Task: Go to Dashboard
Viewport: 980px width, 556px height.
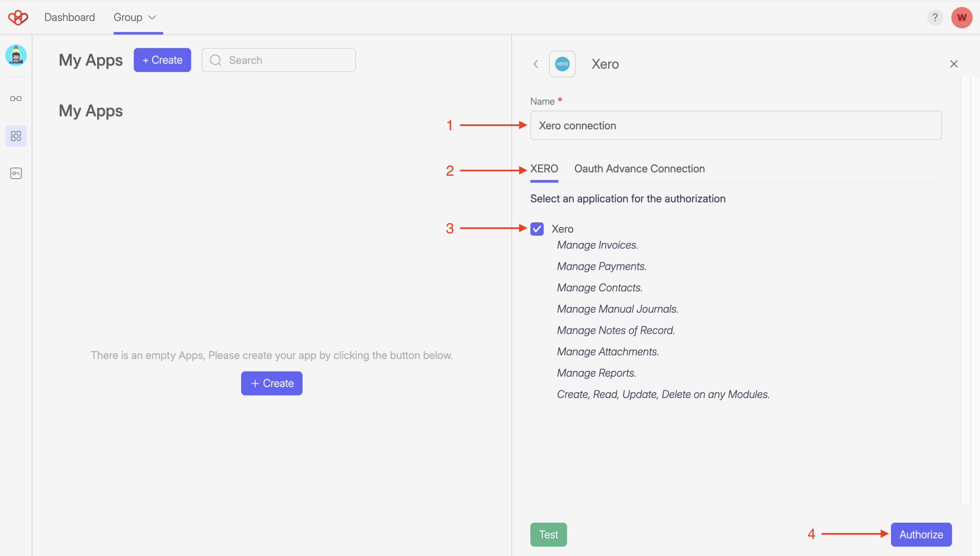Action: pyautogui.click(x=69, y=17)
